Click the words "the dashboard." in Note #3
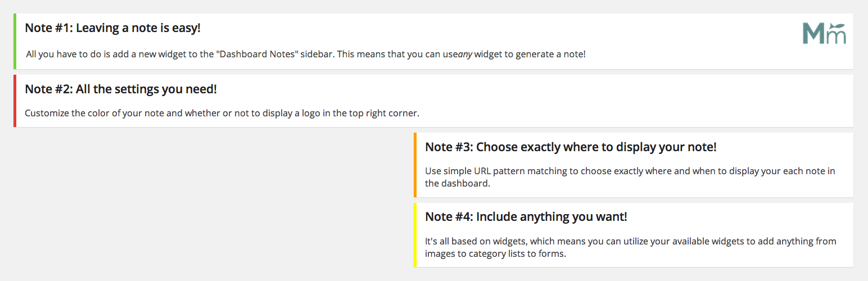The width and height of the screenshot is (868, 281). [x=458, y=183]
